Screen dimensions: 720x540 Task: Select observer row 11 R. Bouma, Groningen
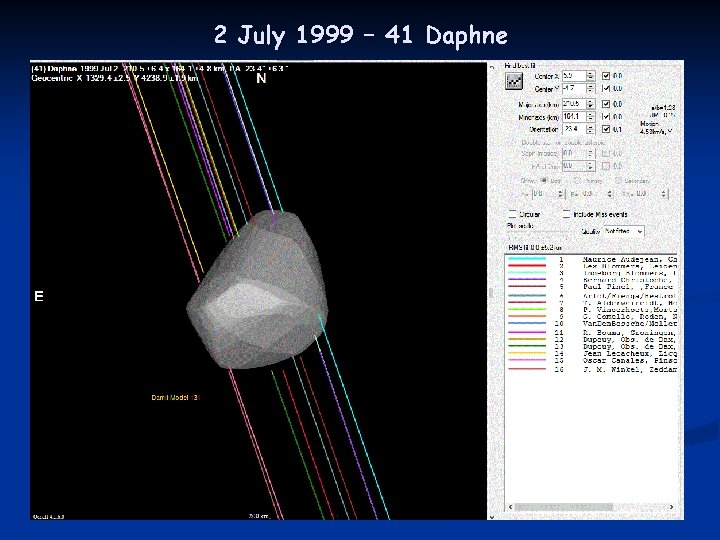[x=591, y=332]
